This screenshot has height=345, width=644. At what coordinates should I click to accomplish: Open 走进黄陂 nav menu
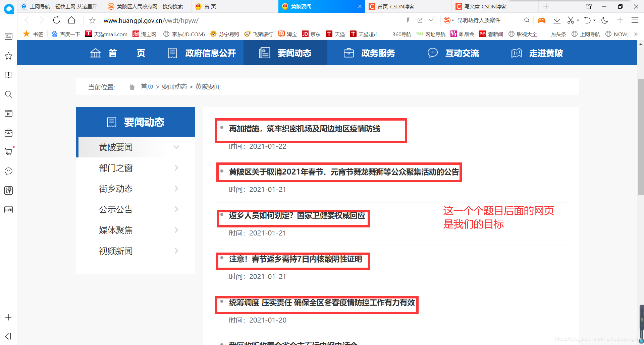point(537,53)
